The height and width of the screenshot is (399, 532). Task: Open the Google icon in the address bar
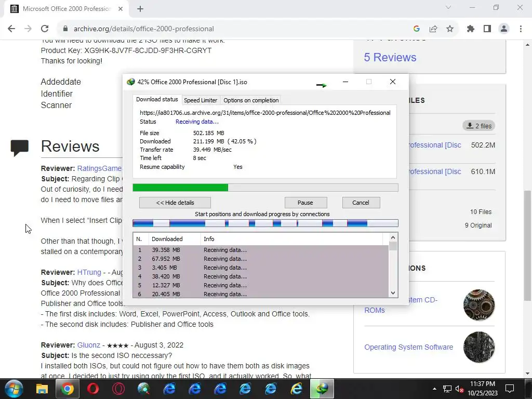[x=417, y=29]
